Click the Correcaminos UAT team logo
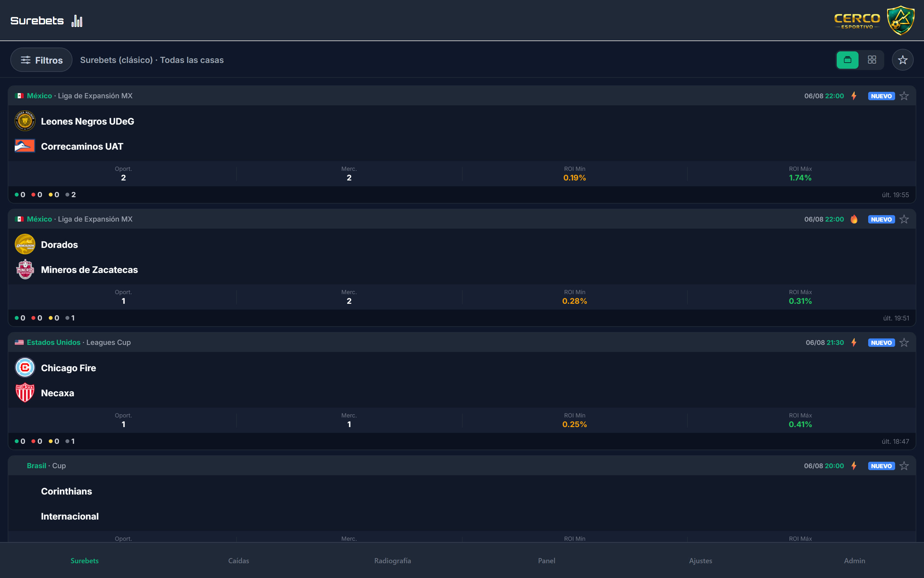 pyautogui.click(x=25, y=146)
